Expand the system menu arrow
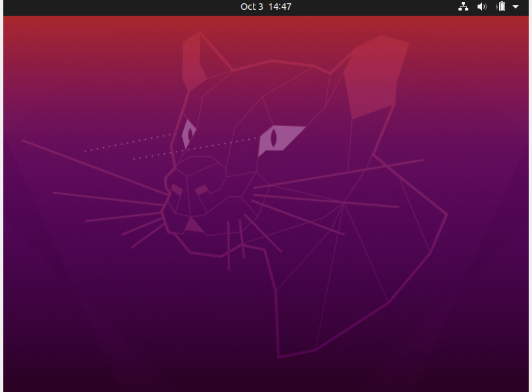The image size is (532, 392). [516, 7]
